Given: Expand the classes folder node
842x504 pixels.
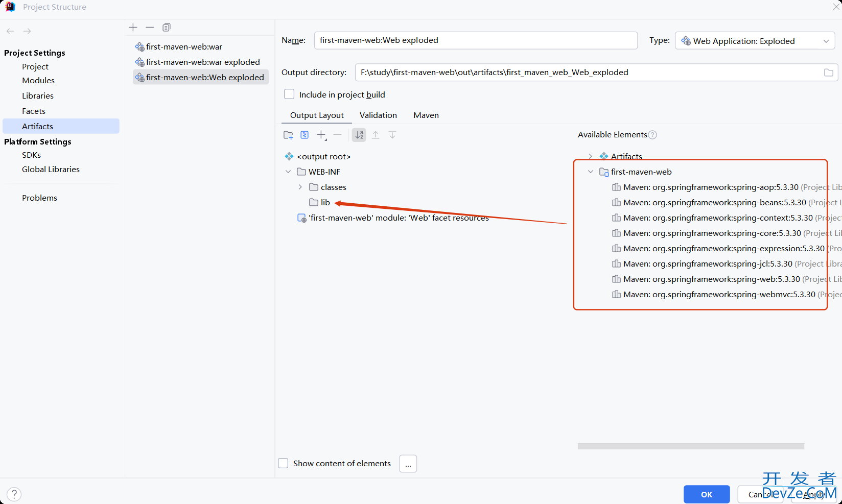Looking at the screenshot, I should [x=300, y=187].
